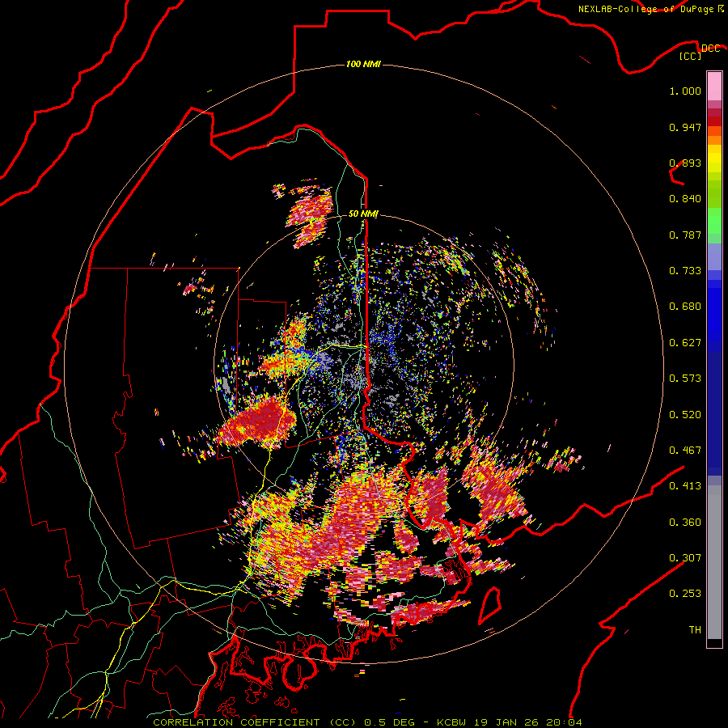The height and width of the screenshot is (728, 728).
Task: Click the [CC] legend title
Action: pos(691,56)
